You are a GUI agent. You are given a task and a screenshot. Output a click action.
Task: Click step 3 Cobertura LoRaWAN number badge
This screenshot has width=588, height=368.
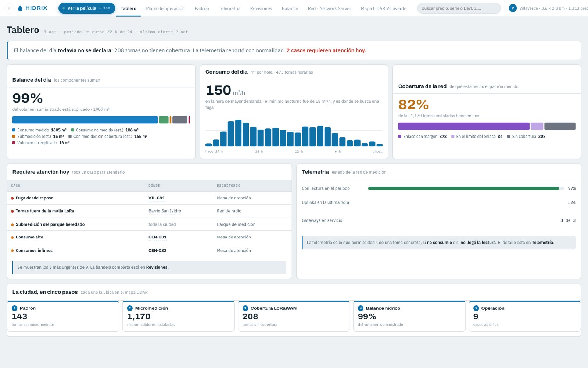pos(245,308)
